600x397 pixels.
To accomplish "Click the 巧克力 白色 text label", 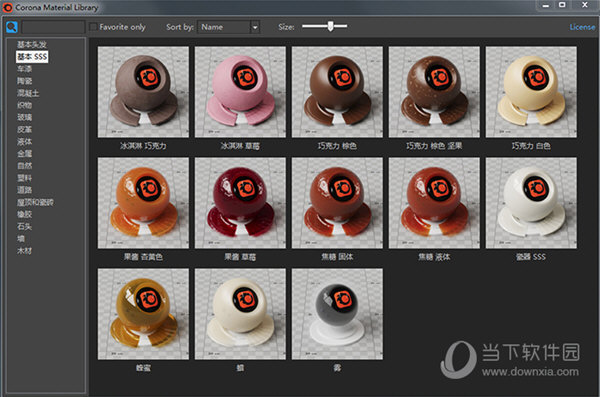I will 531,146.
